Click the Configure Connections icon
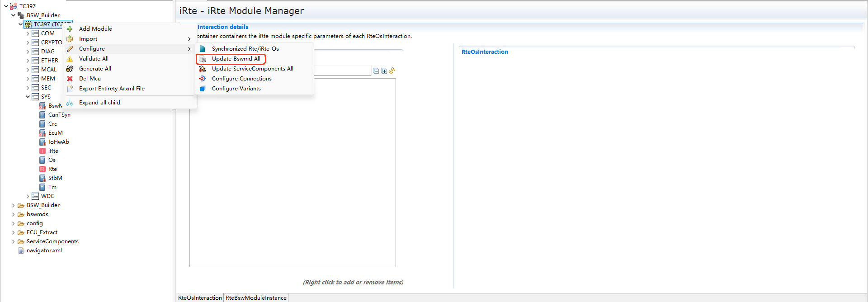Screen dimensions: 868x302 203,79
